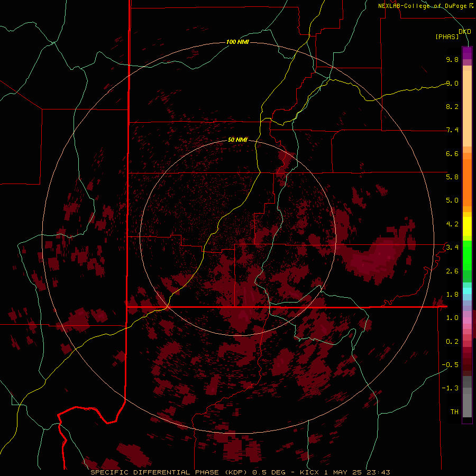Select the pink band of the color bar

pyautogui.click(x=467, y=321)
